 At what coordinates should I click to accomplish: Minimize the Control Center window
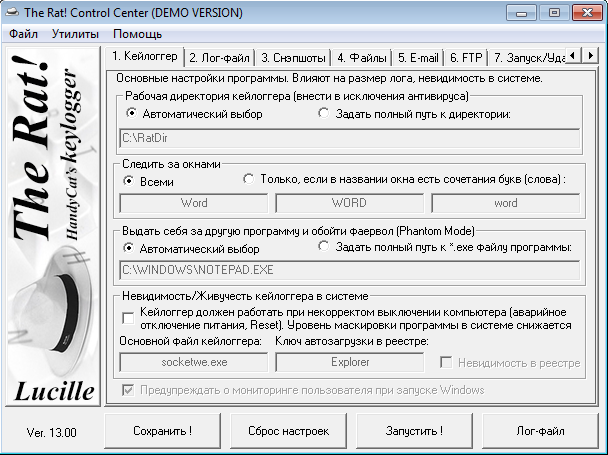coord(522,13)
